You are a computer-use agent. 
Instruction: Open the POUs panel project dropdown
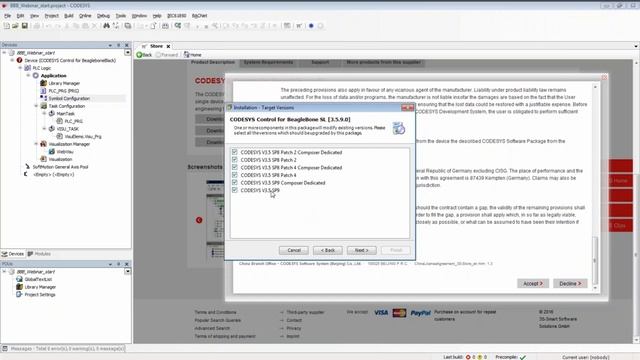[128, 271]
